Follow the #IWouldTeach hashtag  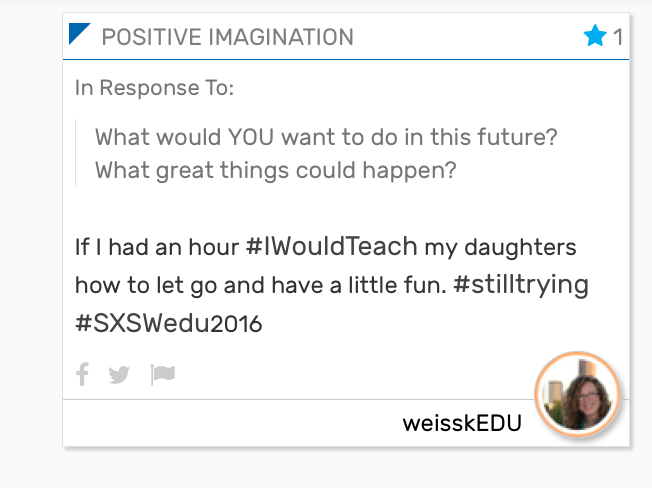point(331,246)
